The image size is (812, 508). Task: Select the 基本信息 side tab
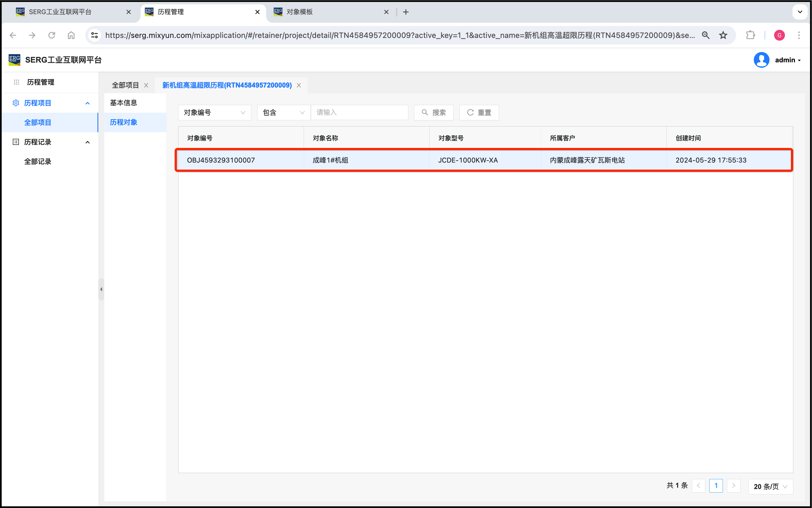pyautogui.click(x=123, y=103)
